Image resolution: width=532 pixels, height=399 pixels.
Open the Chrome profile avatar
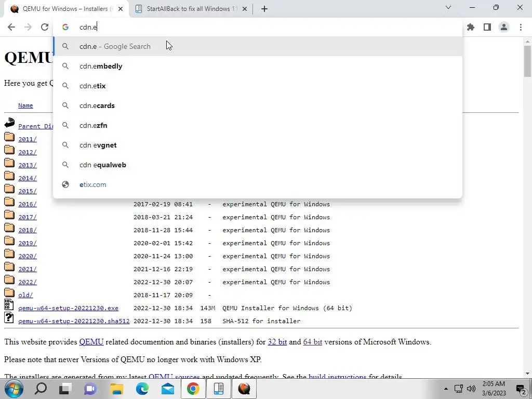click(504, 27)
